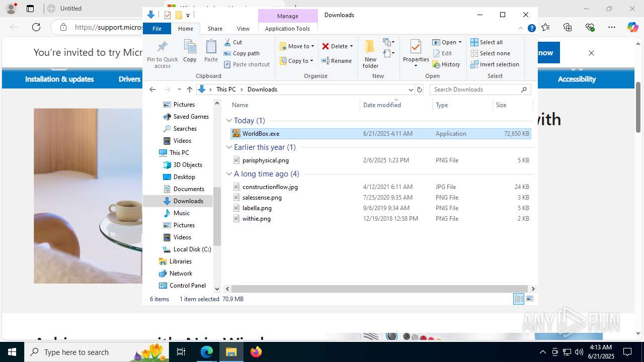This screenshot has height=362, width=644.
Task: Click the horizontal scrollbar in file list
Action: point(380,289)
